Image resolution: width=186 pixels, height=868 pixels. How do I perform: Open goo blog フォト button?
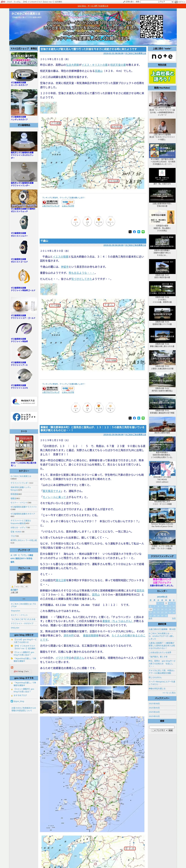[22, 671]
